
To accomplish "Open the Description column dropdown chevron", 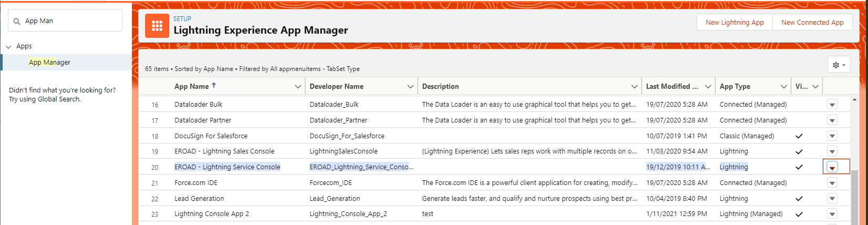I will (x=635, y=87).
